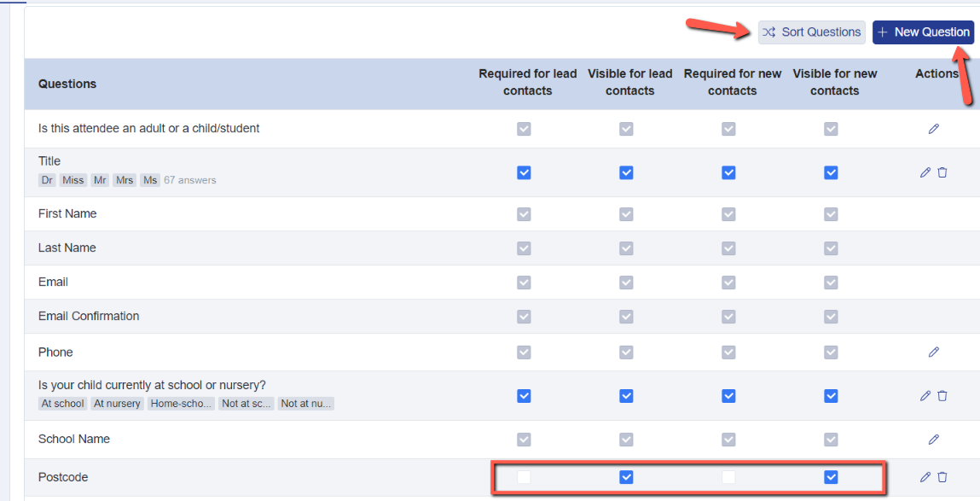The width and height of the screenshot is (980, 501).
Task: Edit the School Name question
Action: (933, 439)
